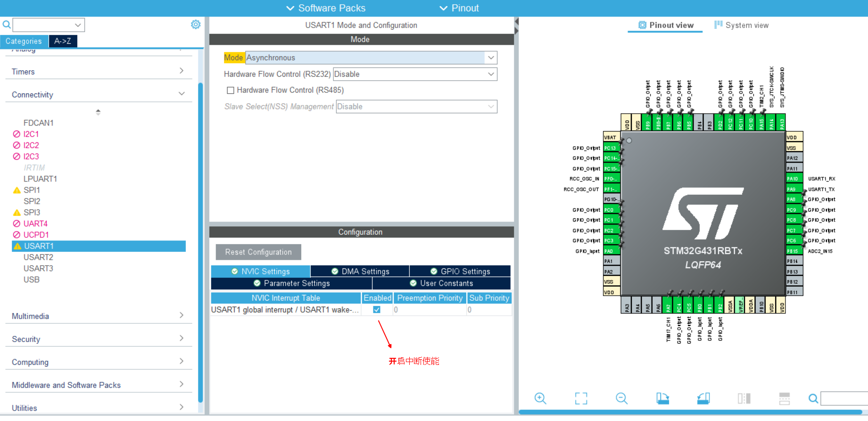Click the zoom in icon under the pinout

(540, 398)
